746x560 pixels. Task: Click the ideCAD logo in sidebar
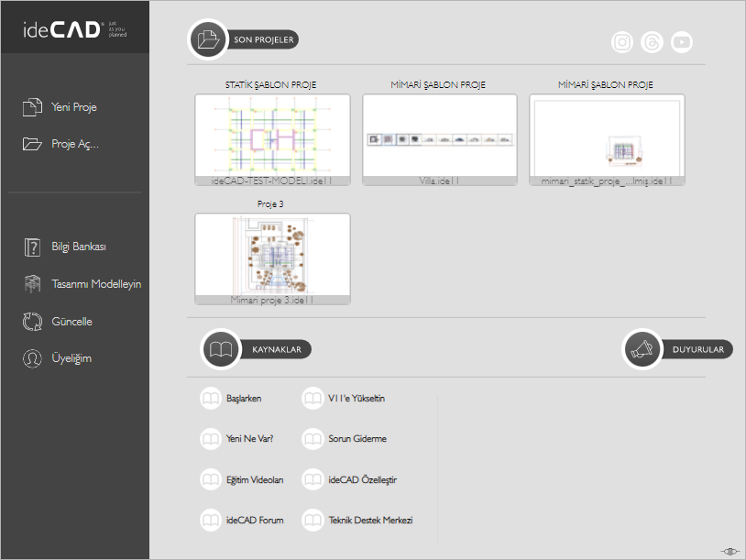[75, 29]
